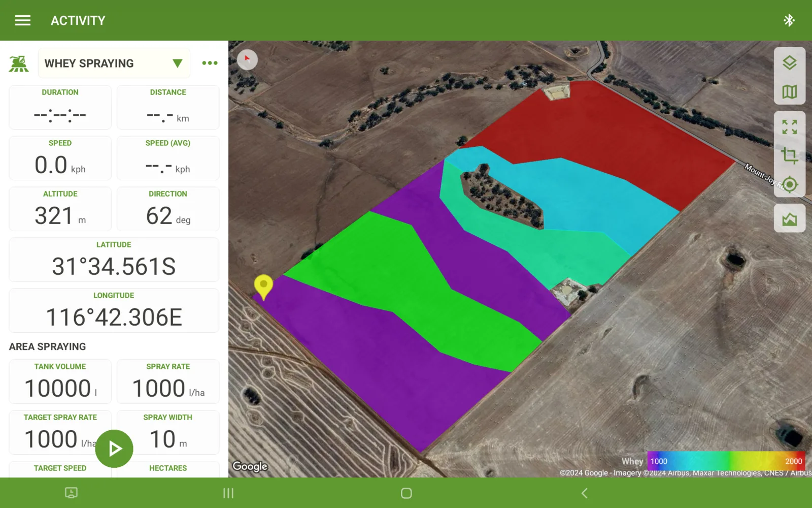Click the sprayer tractor activity icon
This screenshot has height=508, width=812.
pos(19,63)
